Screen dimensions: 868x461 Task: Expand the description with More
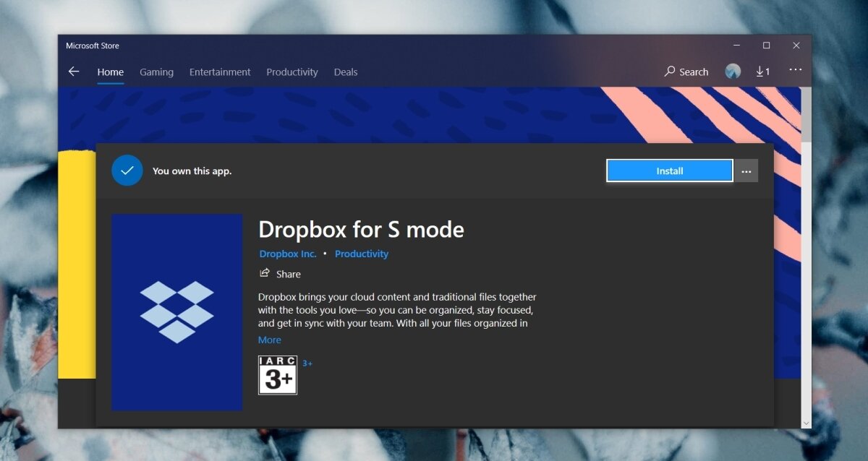[x=269, y=340]
